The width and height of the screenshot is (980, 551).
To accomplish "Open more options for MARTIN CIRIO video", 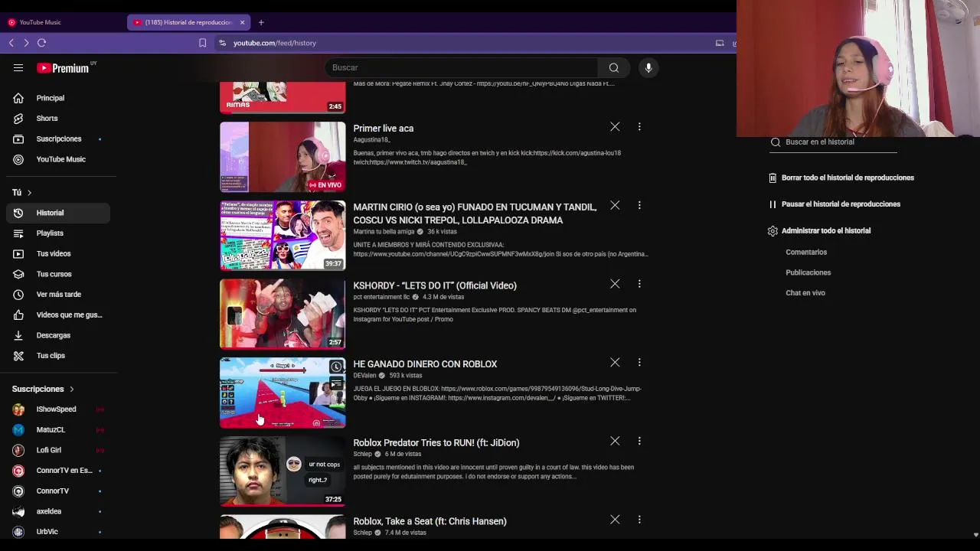I will point(639,205).
